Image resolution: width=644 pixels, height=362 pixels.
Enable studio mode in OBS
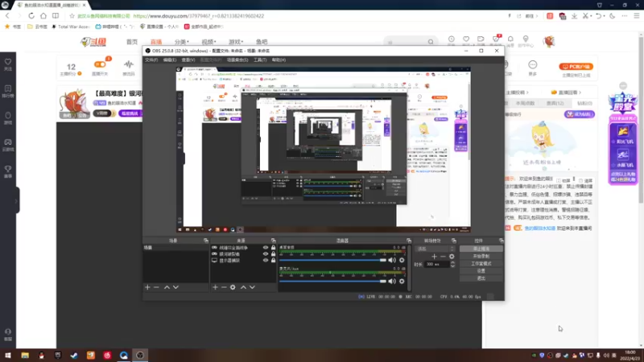(481, 264)
